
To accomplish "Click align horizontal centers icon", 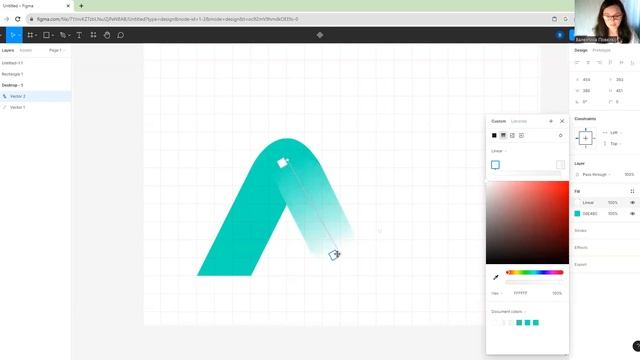I will pyautogui.click(x=588, y=62).
